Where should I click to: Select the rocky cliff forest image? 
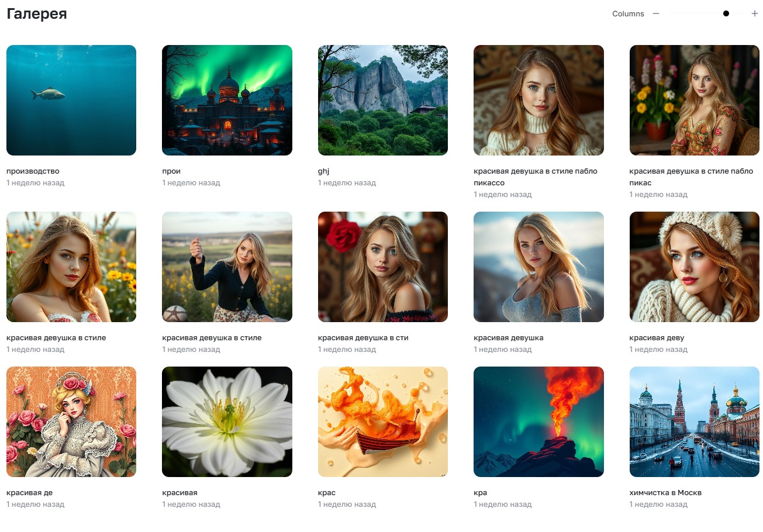(x=383, y=100)
